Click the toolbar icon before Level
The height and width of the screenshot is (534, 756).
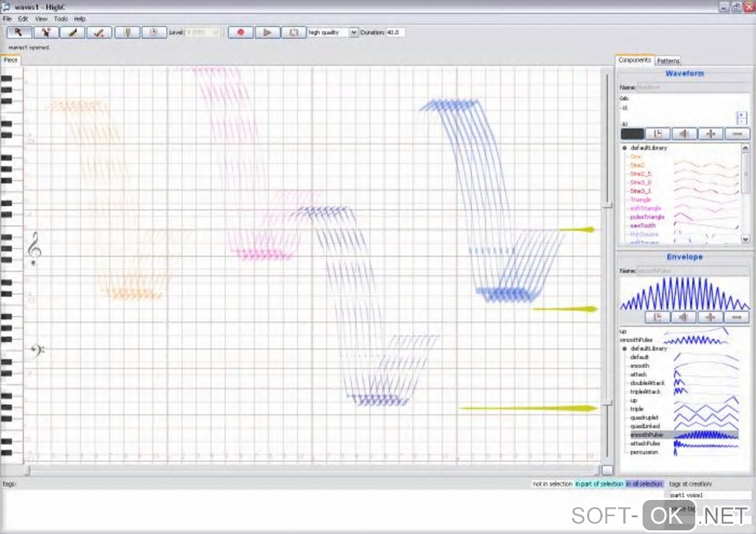(x=154, y=33)
